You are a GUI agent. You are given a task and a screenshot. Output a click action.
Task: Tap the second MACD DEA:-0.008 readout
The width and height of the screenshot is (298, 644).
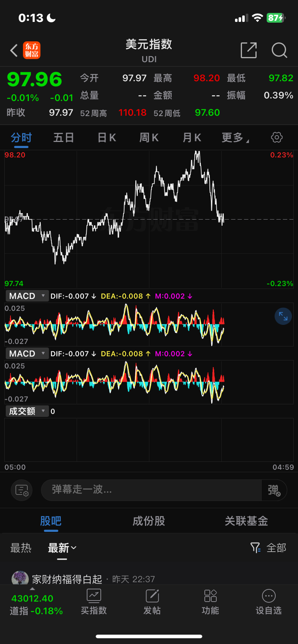[126, 354]
